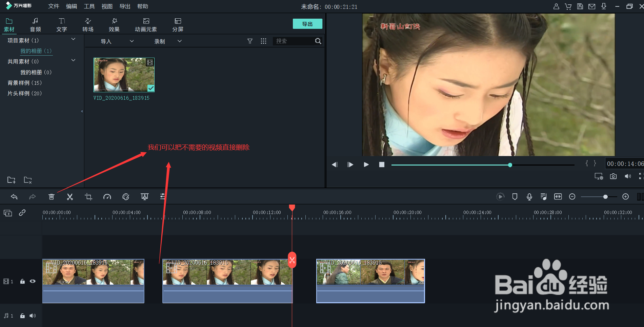Click the new folder icon
Viewport: 644px width, 327px height.
pyautogui.click(x=12, y=180)
